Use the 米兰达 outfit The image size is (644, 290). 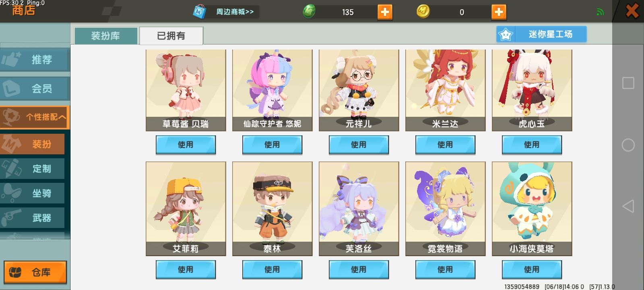point(445,145)
